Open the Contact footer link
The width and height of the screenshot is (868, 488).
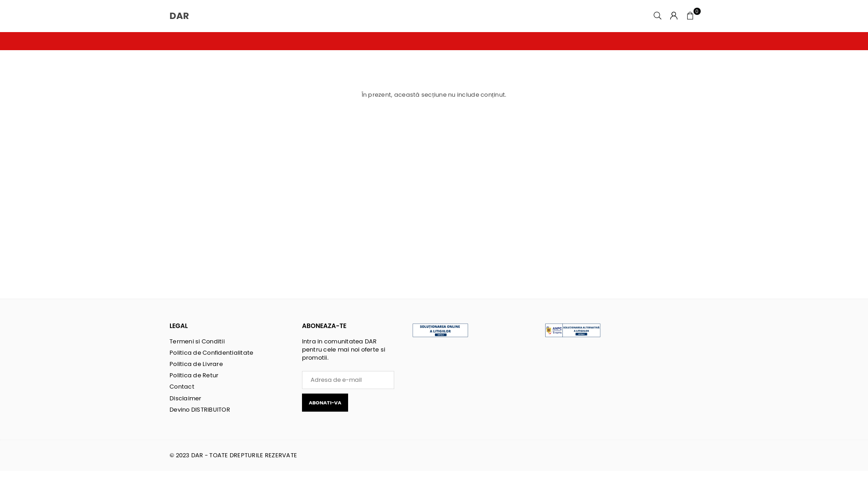[182, 387]
